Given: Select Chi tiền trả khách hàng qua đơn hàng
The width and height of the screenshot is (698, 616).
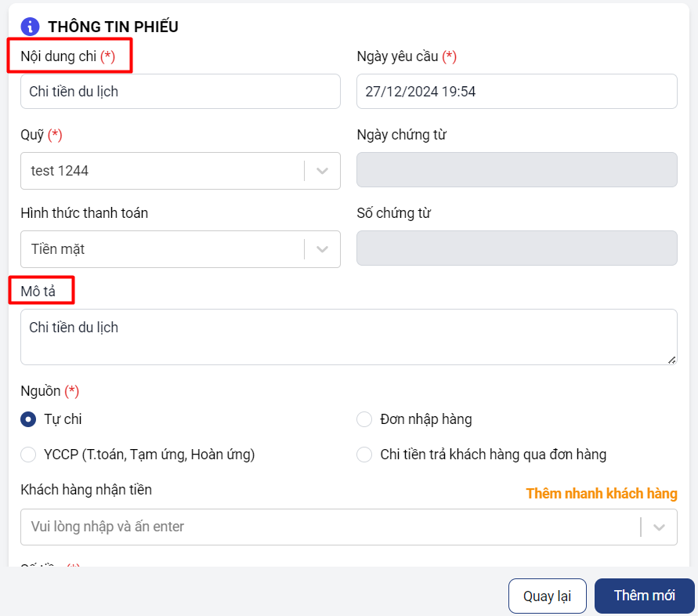Looking at the screenshot, I should (364, 455).
